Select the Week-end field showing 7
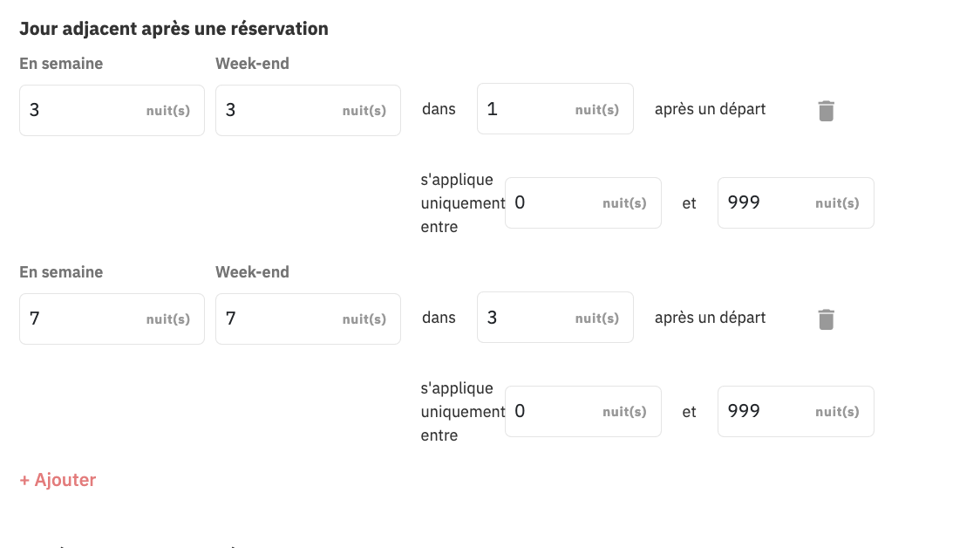This screenshot has height=548, width=980. point(308,319)
